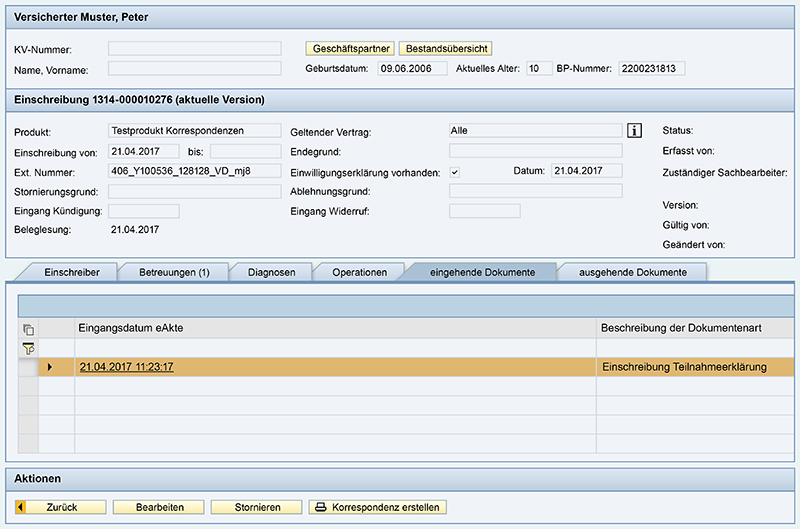Click into the KV-Nummer field
The width and height of the screenshot is (800, 529).
point(194,48)
